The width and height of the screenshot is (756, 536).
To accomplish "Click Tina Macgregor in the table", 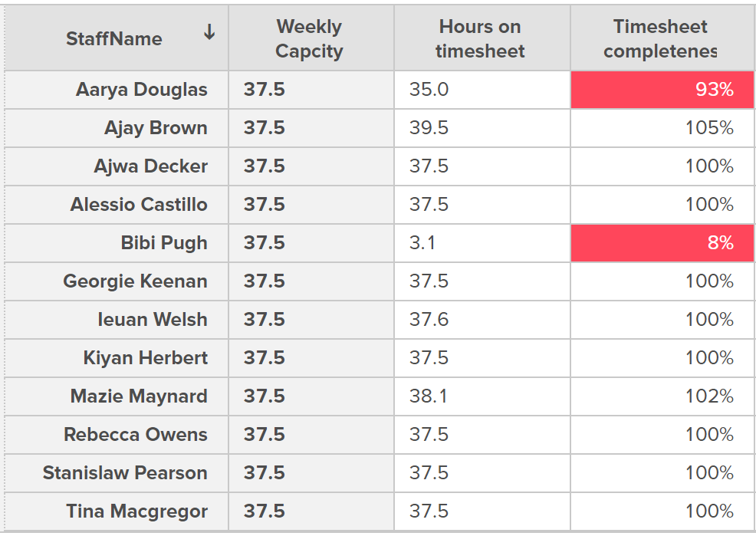I will [x=137, y=511].
